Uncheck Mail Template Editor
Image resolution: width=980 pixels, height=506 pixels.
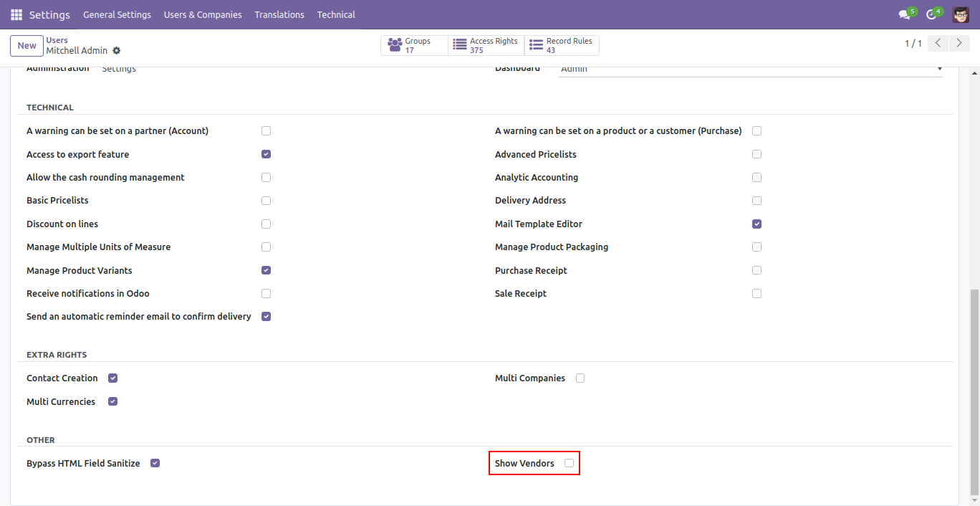point(757,224)
